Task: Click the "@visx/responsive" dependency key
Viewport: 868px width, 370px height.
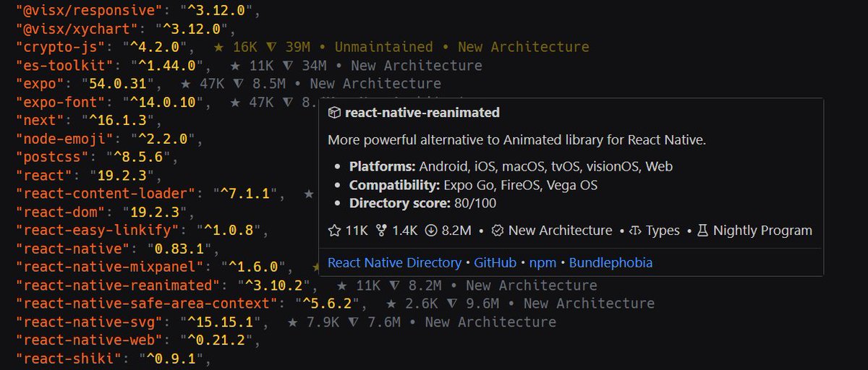Action: tap(90, 11)
